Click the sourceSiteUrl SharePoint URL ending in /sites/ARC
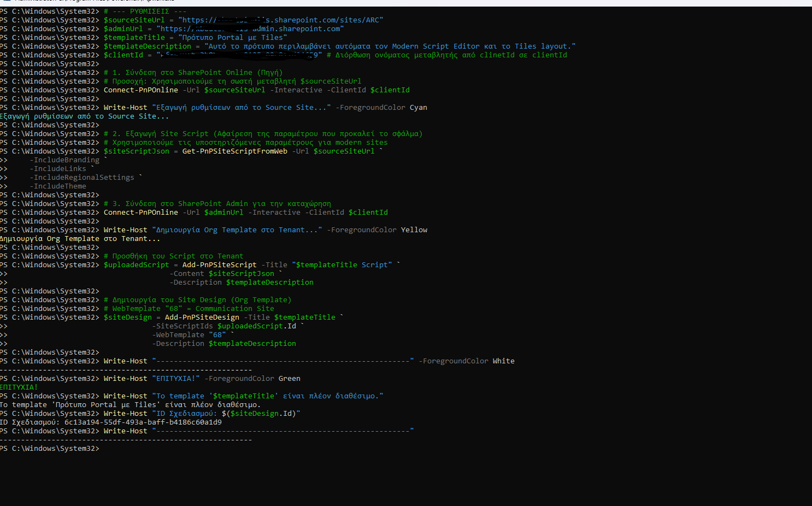Viewport: 812px width, 506px height. click(x=280, y=20)
